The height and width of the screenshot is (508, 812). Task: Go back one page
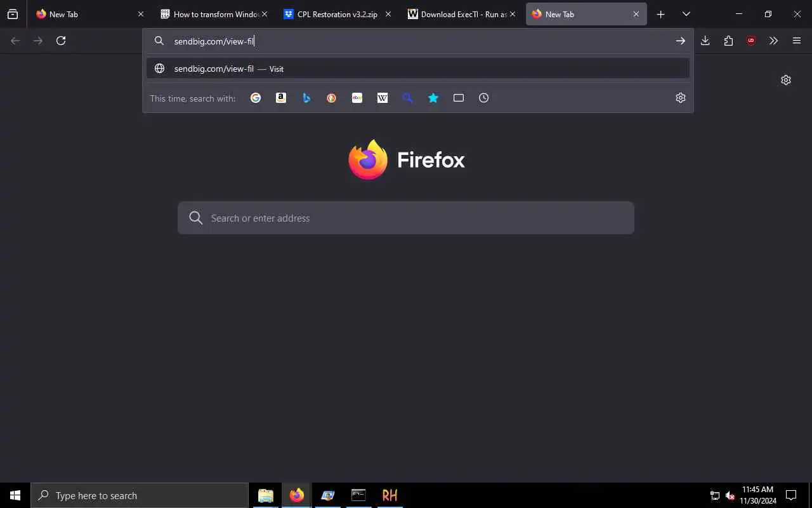coord(15,41)
